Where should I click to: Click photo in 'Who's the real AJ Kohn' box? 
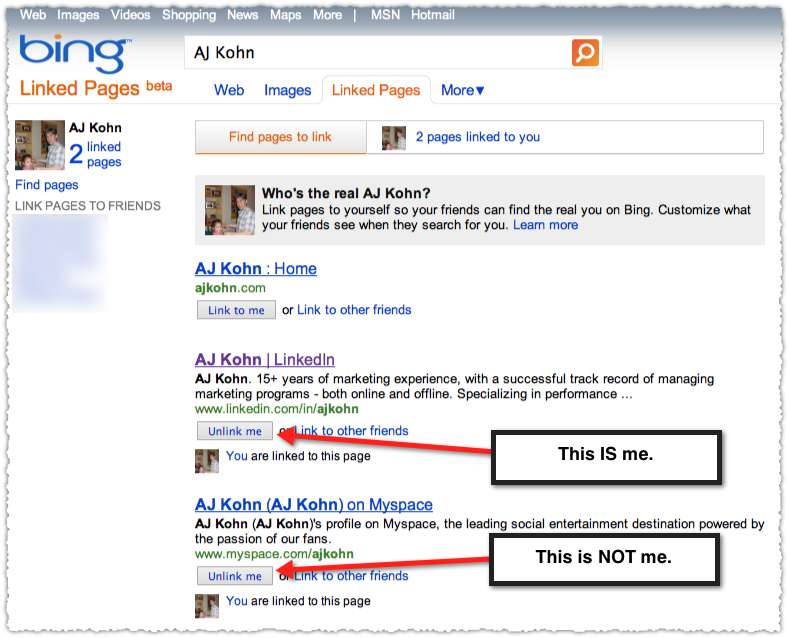(x=230, y=210)
